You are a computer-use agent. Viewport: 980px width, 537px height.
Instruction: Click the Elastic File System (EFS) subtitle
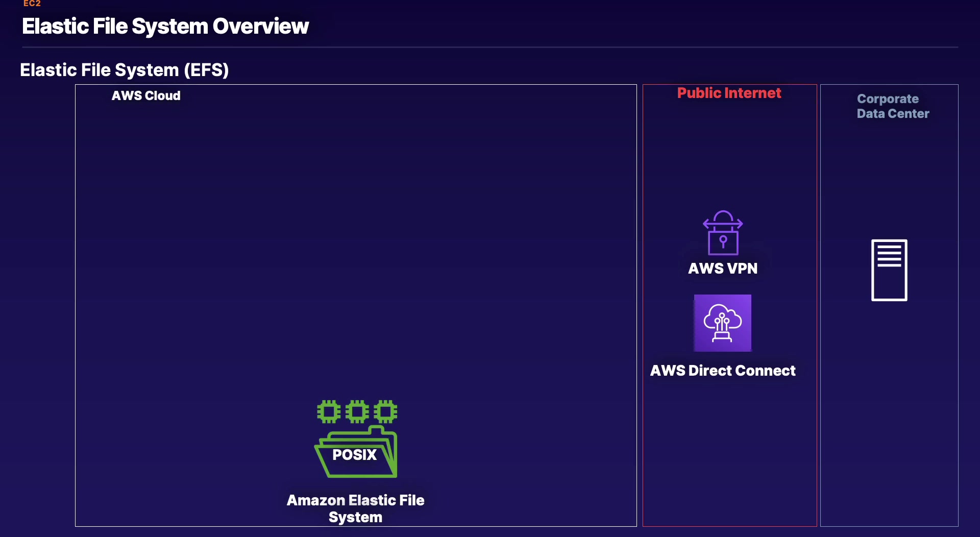(124, 70)
